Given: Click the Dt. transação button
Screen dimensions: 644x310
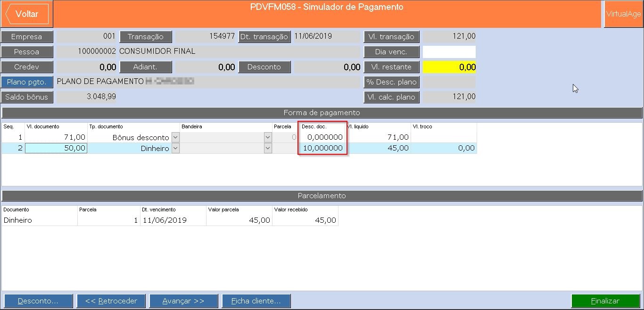Looking at the screenshot, I should pos(264,37).
